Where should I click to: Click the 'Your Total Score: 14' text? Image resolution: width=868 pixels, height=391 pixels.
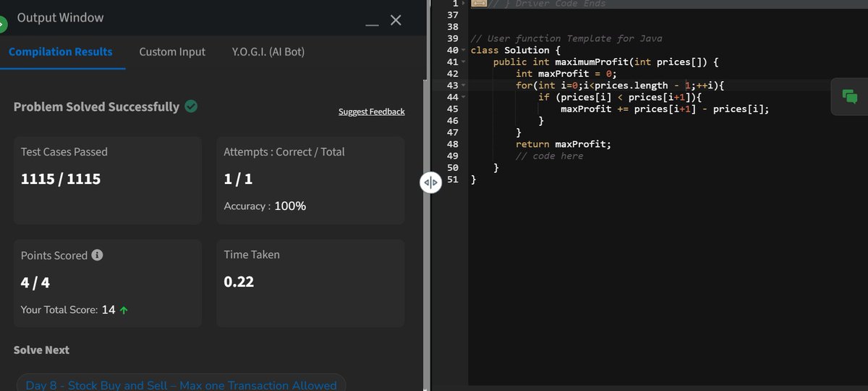(68, 310)
